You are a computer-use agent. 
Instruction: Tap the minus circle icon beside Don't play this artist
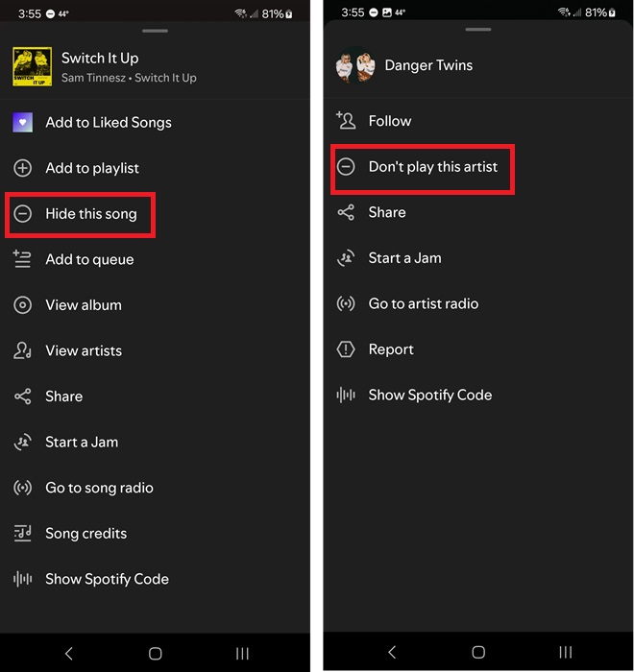346,166
